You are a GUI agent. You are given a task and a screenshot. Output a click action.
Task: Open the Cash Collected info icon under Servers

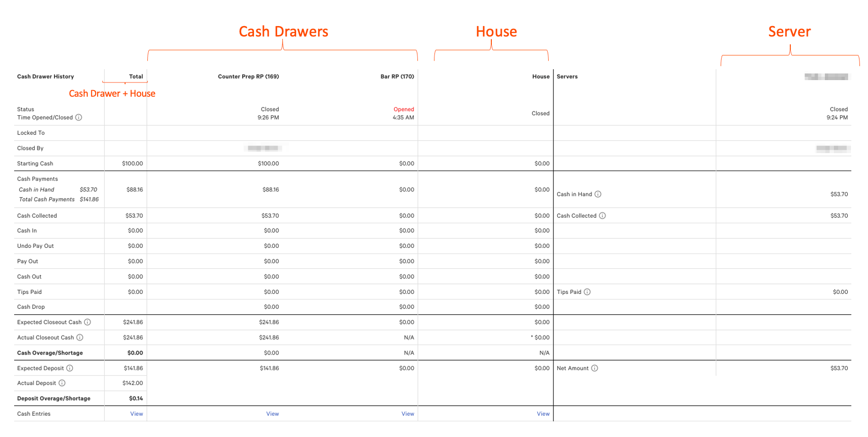(x=602, y=215)
